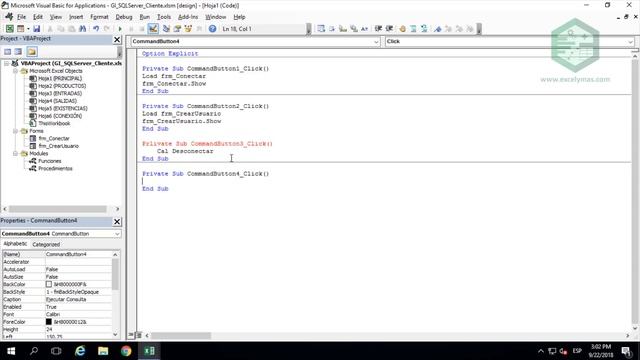Click the Outdent icon in Edit toolbar
640x360 pixels.
click(x=389, y=29)
